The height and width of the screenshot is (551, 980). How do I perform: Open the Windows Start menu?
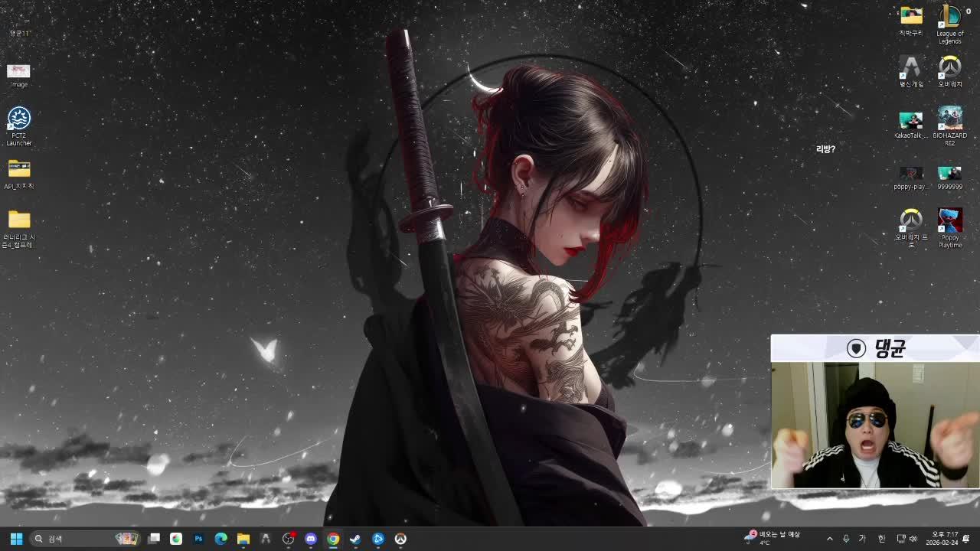[16, 539]
